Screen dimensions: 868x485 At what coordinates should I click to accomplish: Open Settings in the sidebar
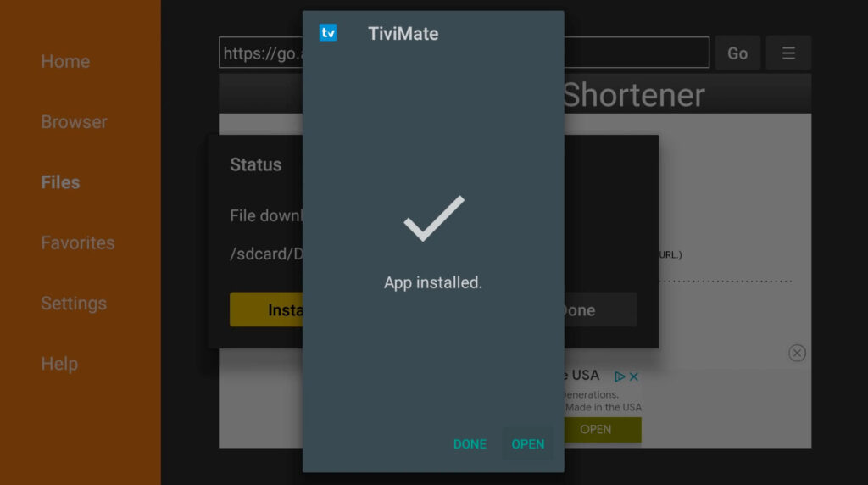click(74, 304)
